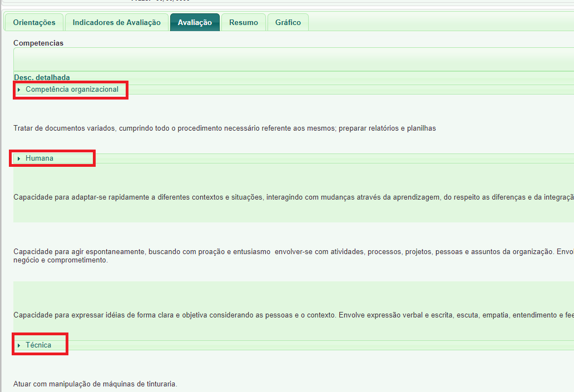Select the 'Capacidade para agir espontaneamente' description
The image size is (574, 392).
(278, 252)
